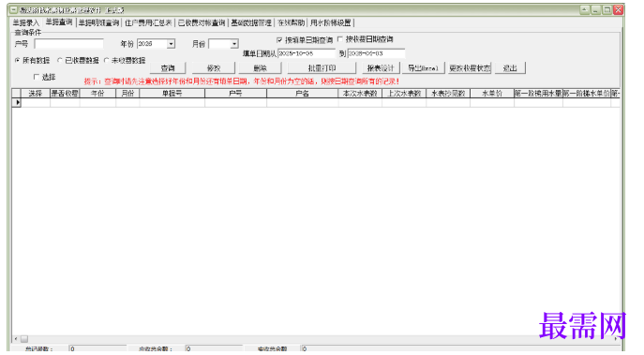Image resolution: width=644 pixels, height=355 pixels.
Task: Click the 第一阶梯用水量 column header
Action: point(538,93)
